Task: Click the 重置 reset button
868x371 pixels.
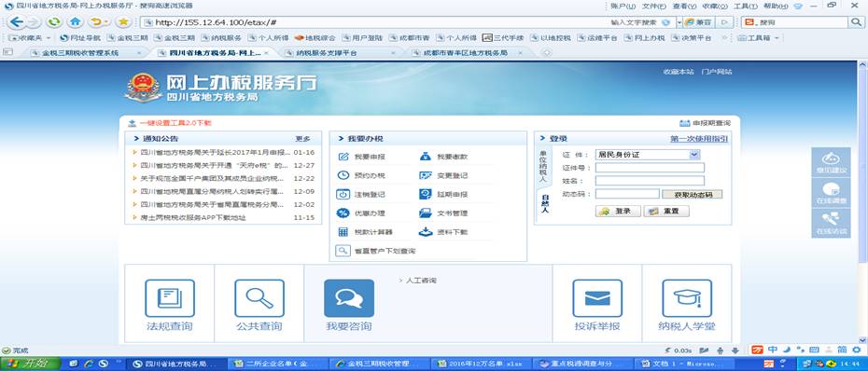Action: (x=666, y=212)
